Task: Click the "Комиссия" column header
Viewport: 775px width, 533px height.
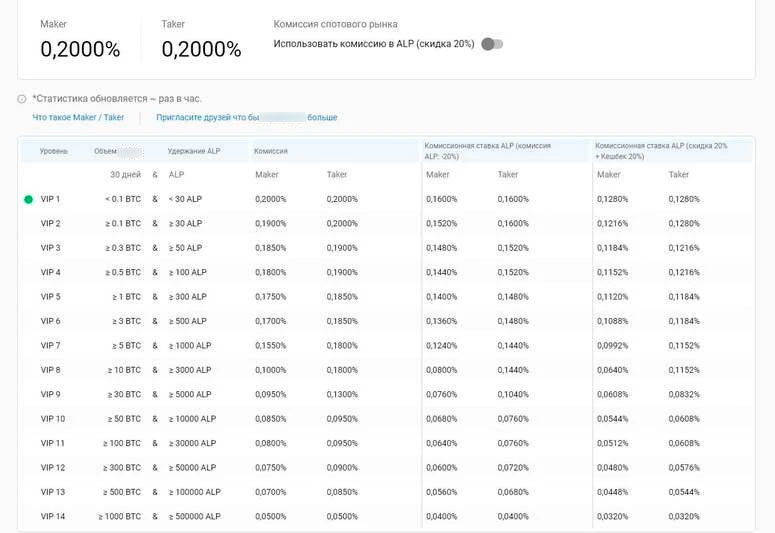Action: (271, 151)
